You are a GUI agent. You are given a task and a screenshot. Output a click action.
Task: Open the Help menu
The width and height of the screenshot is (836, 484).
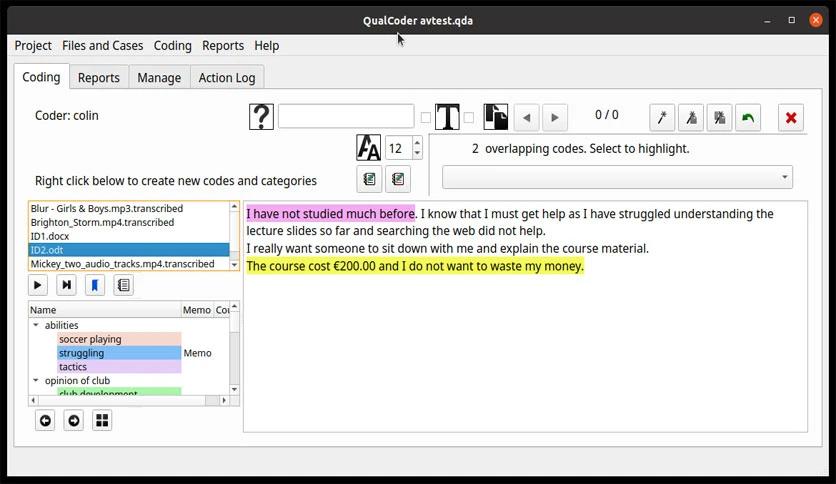coord(267,46)
